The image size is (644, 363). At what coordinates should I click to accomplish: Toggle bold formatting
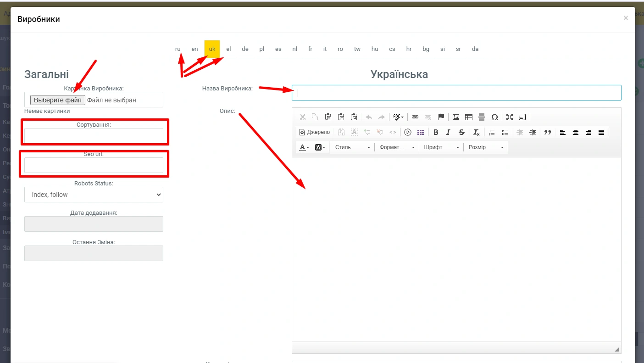436,132
